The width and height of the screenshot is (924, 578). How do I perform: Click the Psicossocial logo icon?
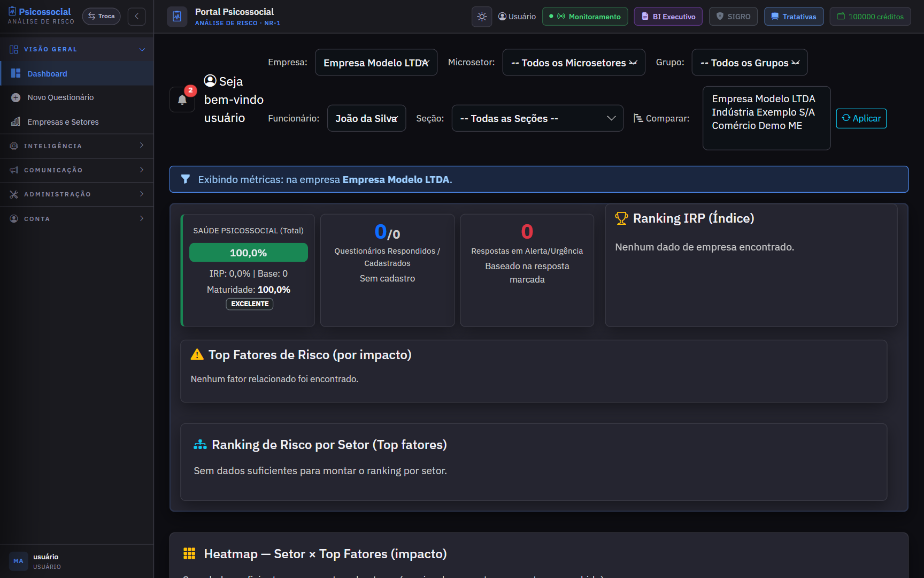tap(12, 11)
